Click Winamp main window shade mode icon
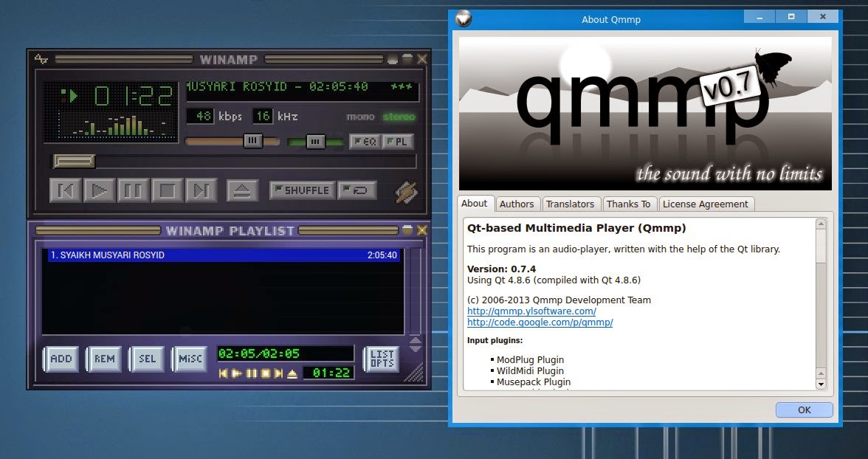Screen dimensions: 868x459 click(x=407, y=59)
